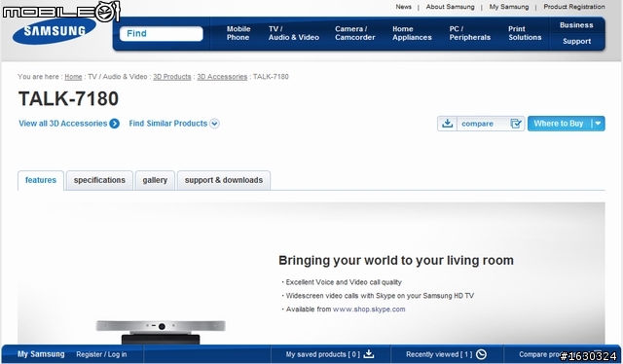This screenshot has width=623, height=364.
Task: Open My saved products in bottom bar
Action: (x=322, y=354)
